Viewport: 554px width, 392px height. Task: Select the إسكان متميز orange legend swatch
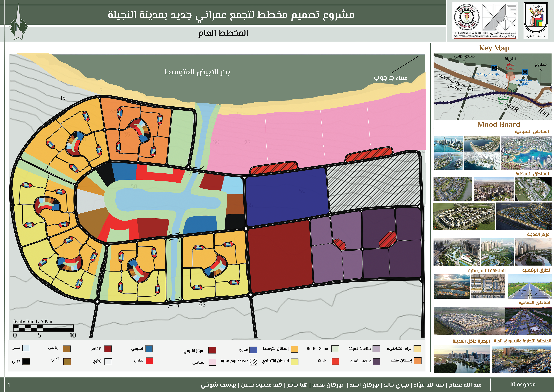coord(417,361)
